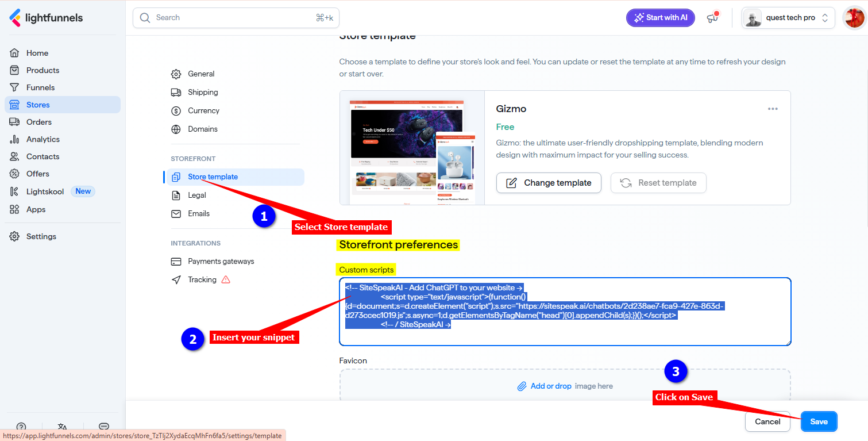The height and width of the screenshot is (441, 868).
Task: Click the INTEGRATIONS section heading
Action: click(x=196, y=243)
